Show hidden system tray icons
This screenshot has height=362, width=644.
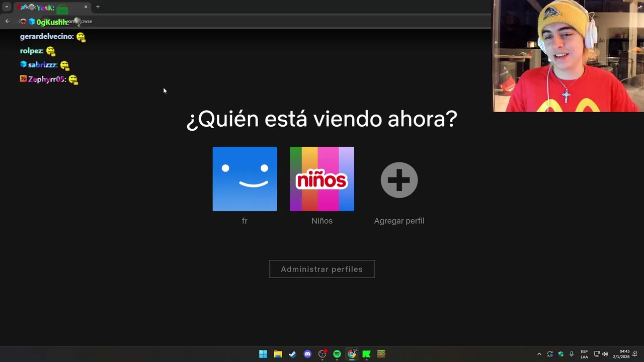(x=539, y=354)
